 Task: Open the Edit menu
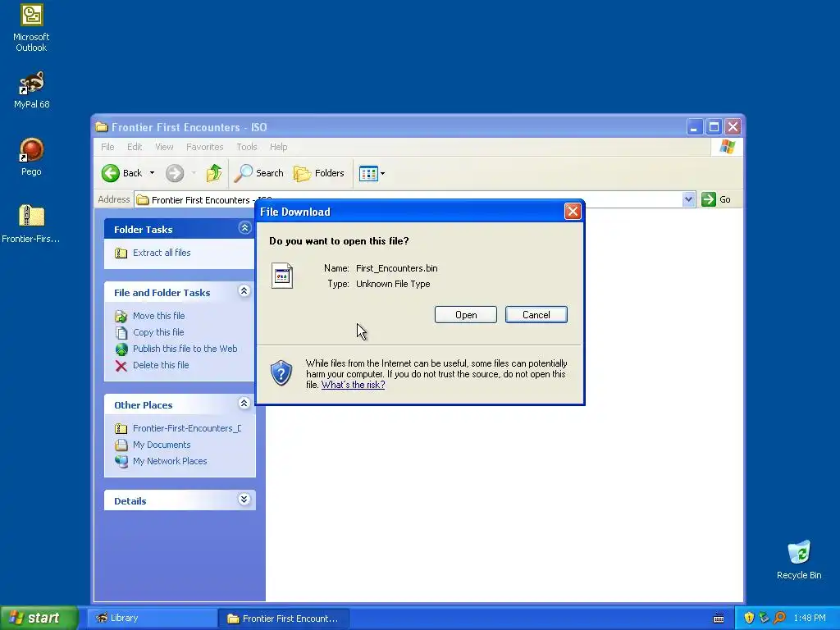point(135,147)
